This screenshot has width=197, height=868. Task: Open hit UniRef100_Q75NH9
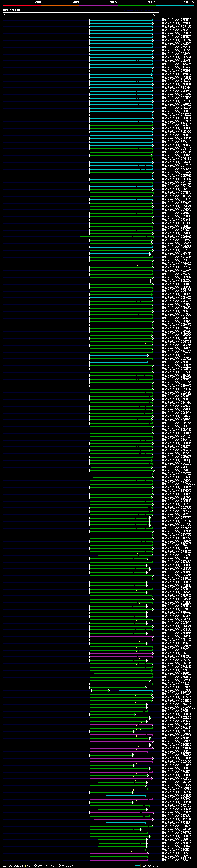[177, 23]
